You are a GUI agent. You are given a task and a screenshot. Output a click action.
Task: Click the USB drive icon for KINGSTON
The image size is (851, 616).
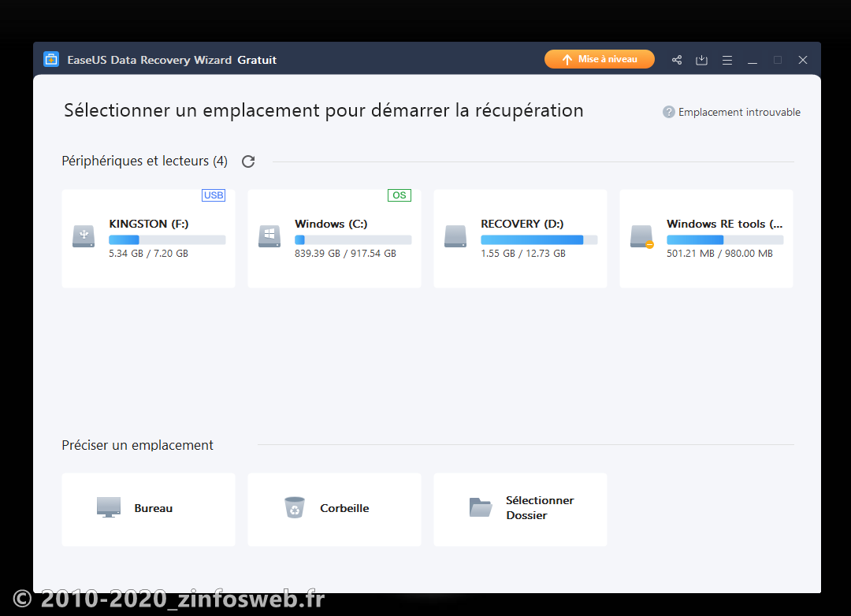coord(84,236)
